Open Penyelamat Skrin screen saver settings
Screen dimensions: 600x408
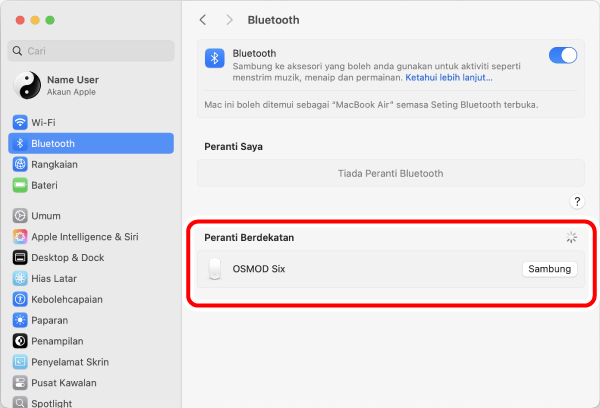pyautogui.click(x=70, y=362)
